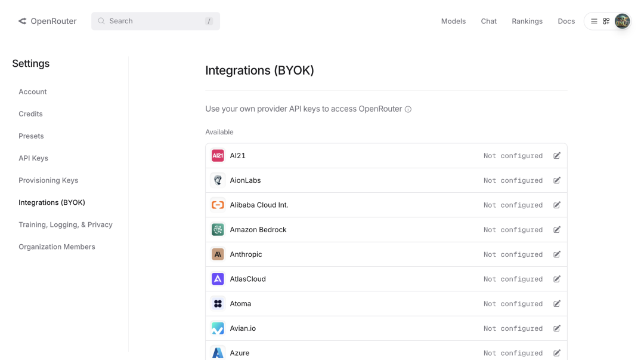Go to API Keys settings
The width and height of the screenshot is (644, 360).
(x=33, y=158)
